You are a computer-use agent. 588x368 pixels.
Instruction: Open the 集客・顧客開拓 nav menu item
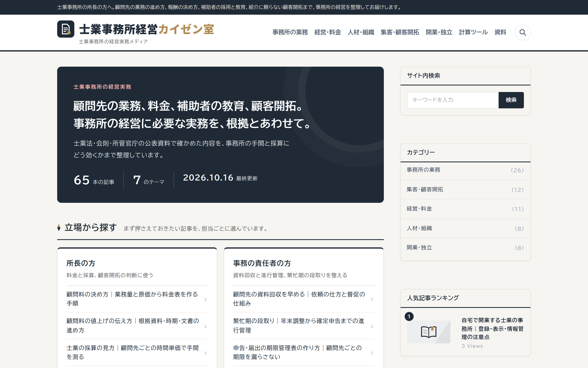(400, 32)
